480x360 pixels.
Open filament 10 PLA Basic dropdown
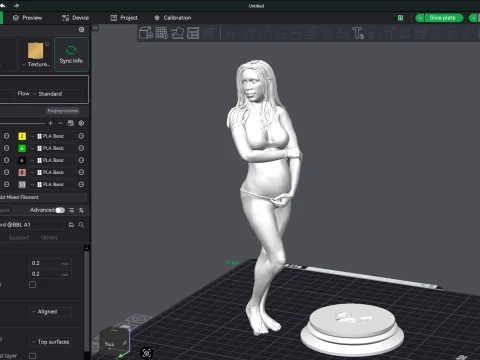51,184
